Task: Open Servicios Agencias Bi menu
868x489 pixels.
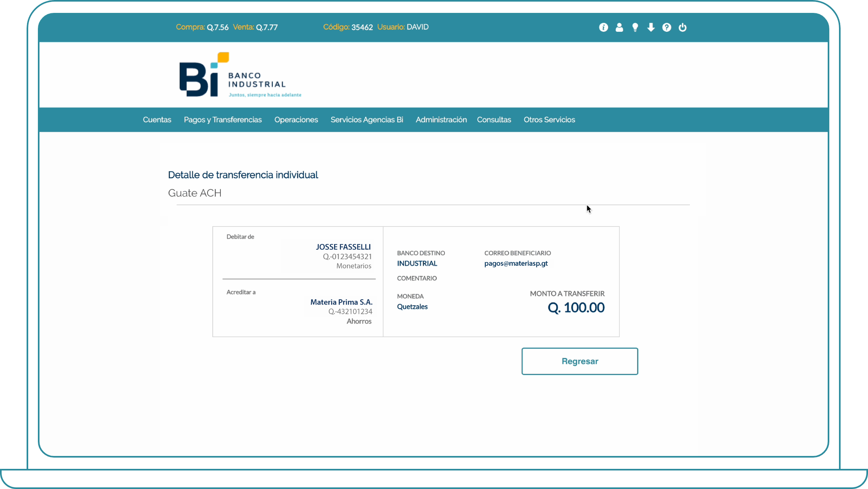Action: pos(367,120)
